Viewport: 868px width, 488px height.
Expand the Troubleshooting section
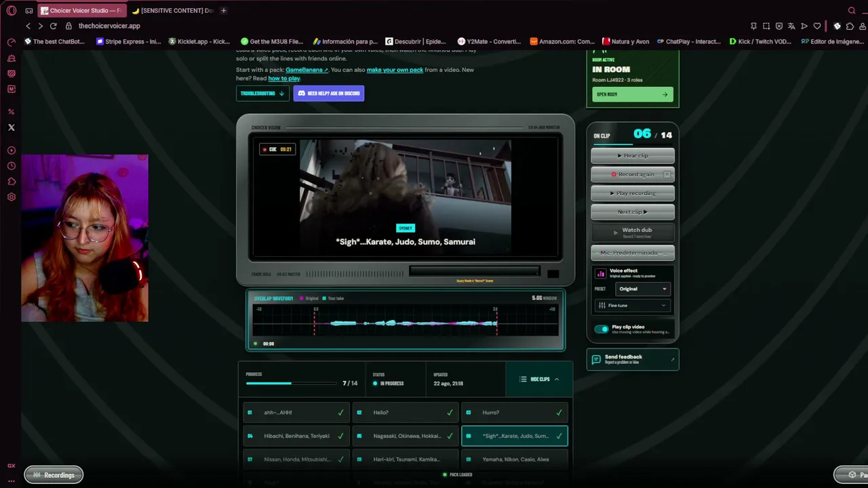[262, 94]
